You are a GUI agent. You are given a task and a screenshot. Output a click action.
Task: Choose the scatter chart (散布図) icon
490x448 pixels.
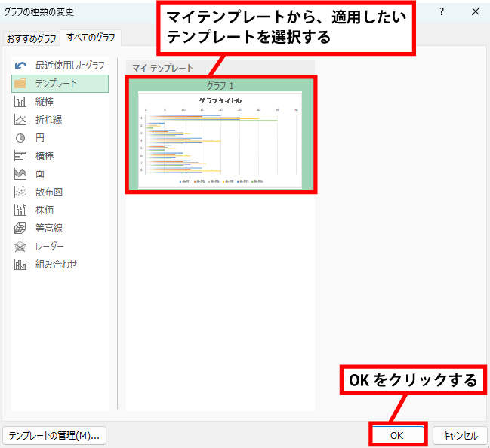click(x=20, y=192)
